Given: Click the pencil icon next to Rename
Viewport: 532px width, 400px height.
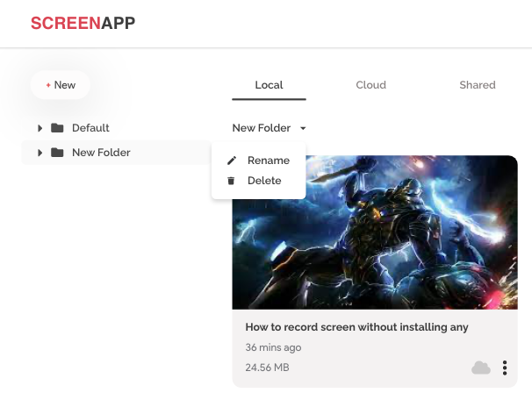Looking at the screenshot, I should [x=232, y=161].
